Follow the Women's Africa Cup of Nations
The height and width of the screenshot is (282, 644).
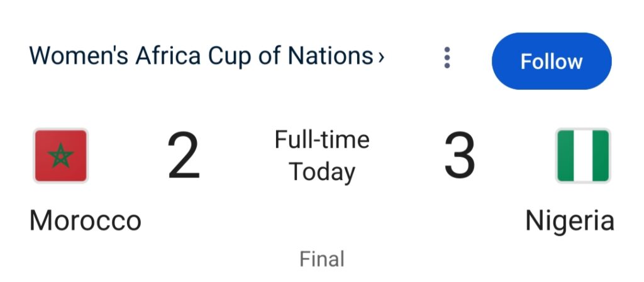(x=552, y=61)
